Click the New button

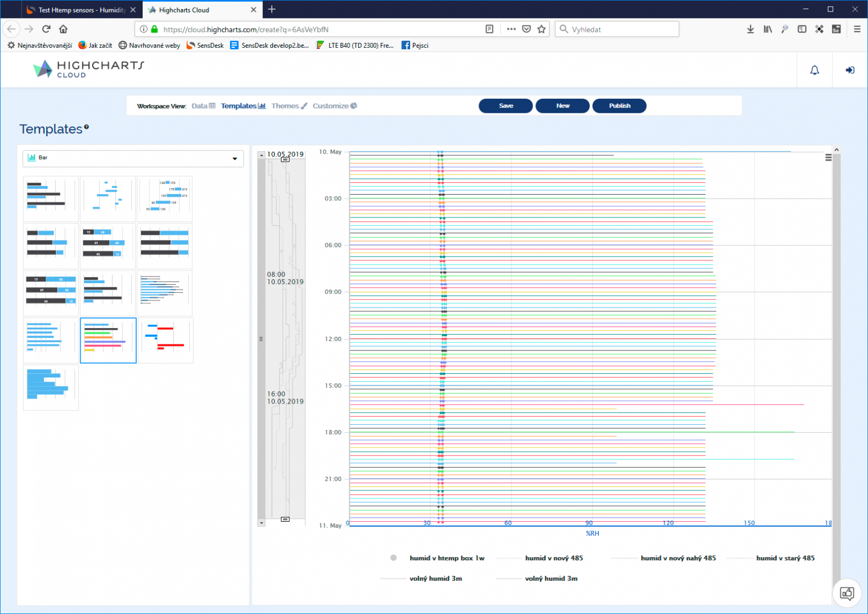[x=563, y=106]
